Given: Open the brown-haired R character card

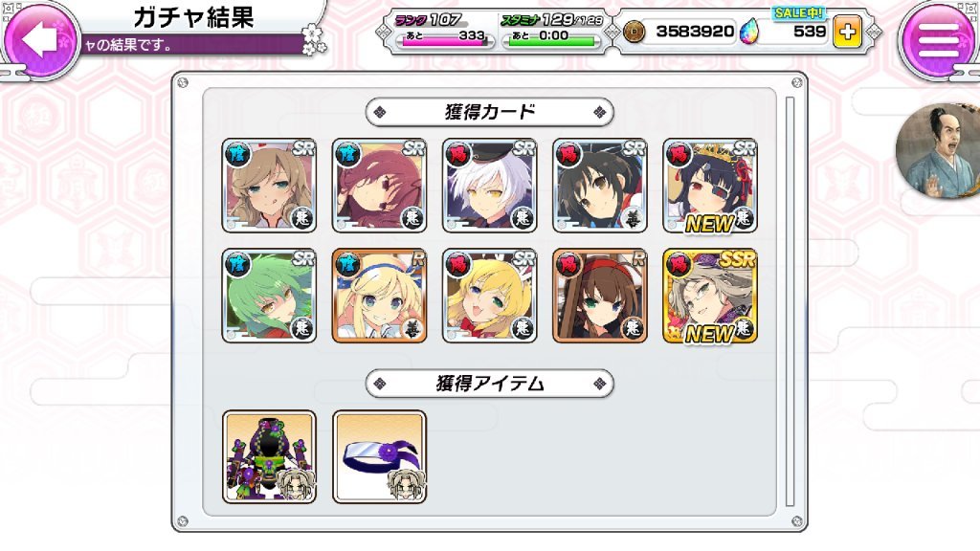Looking at the screenshot, I should [x=600, y=297].
